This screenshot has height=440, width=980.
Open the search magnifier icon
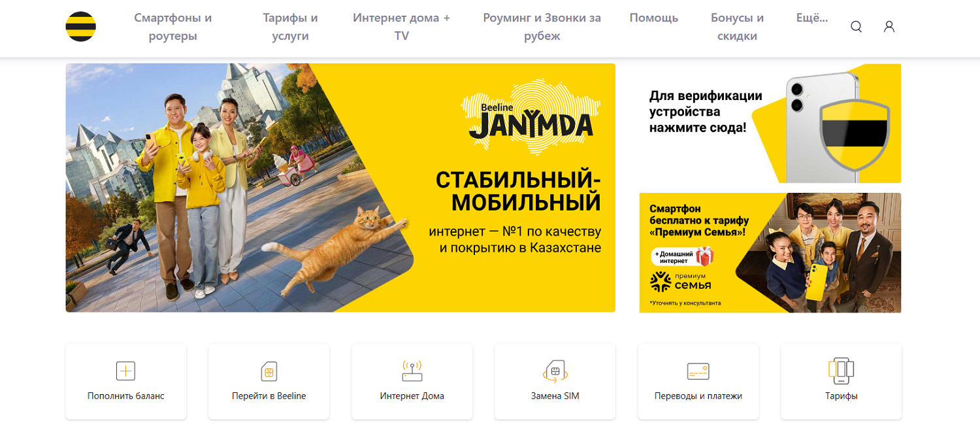(x=856, y=27)
